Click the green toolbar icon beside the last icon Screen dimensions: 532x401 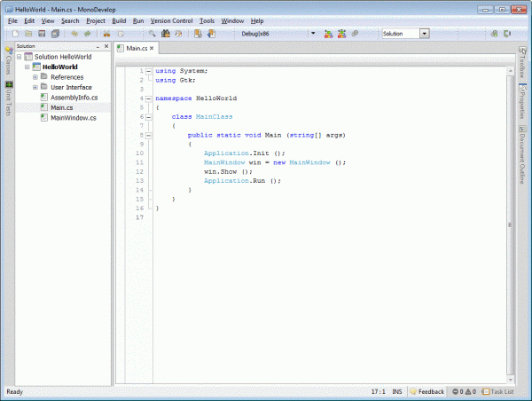click(x=495, y=34)
